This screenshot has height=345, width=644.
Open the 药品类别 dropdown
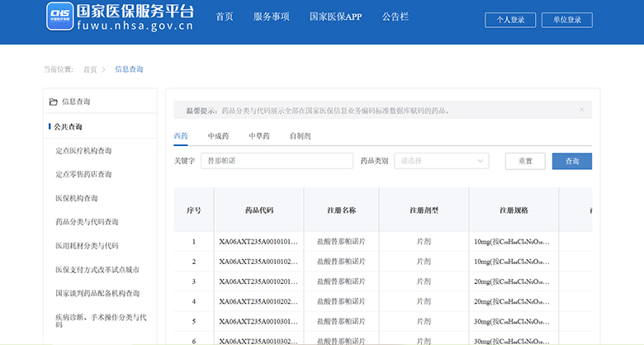tap(441, 161)
